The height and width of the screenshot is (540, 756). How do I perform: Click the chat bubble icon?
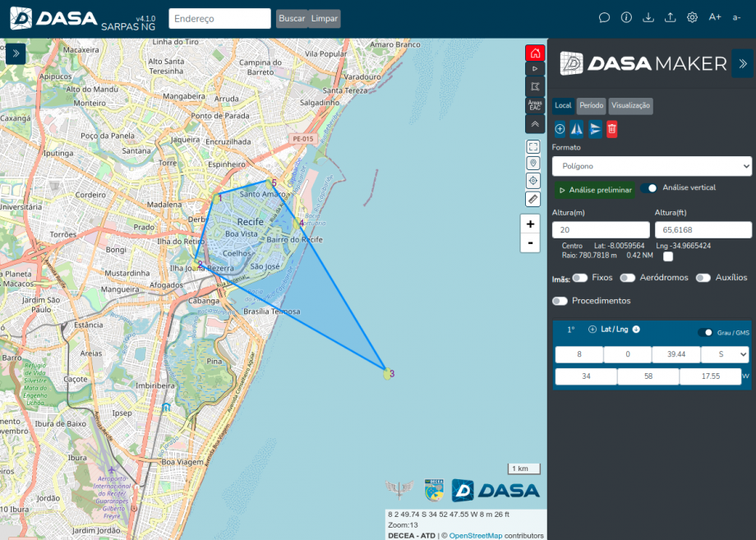coord(604,18)
